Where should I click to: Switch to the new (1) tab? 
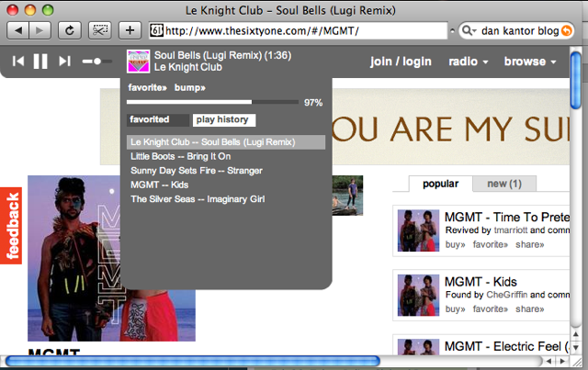[504, 184]
